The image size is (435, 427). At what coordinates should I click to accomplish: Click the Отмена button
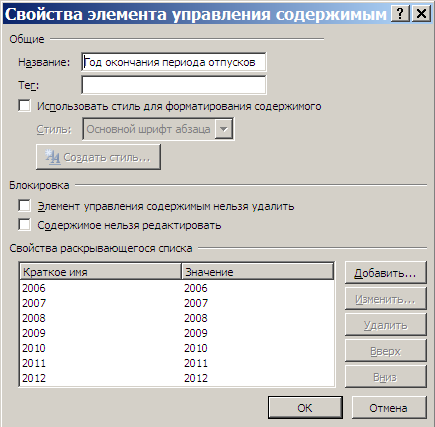pyautogui.click(x=389, y=408)
